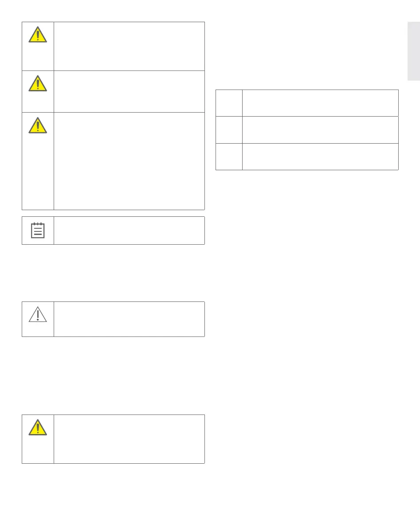Image resolution: width=420 pixels, height=528 pixels.
Task: Click the narrow second-row cell of the right table
Action: pyautogui.click(x=229, y=129)
